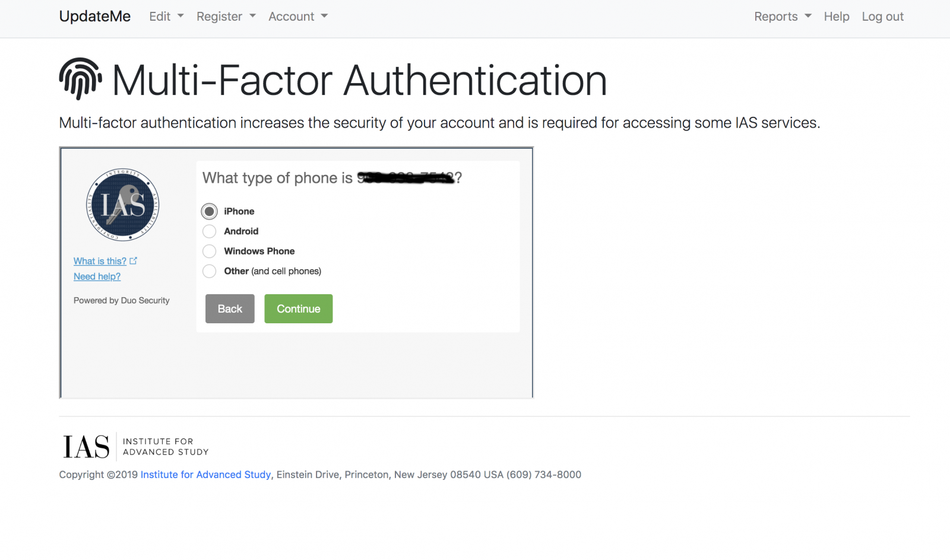Click the round IAS seal logo
950x560 pixels.
122,205
